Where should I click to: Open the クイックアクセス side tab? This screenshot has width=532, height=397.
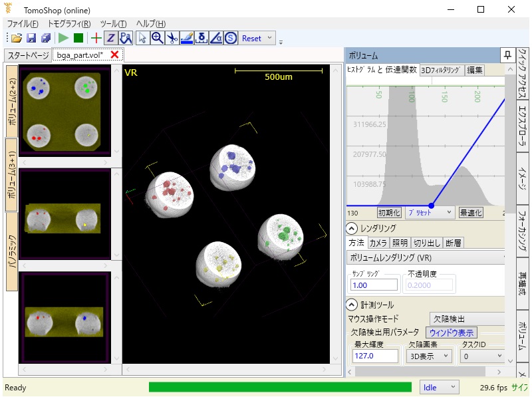(x=523, y=73)
